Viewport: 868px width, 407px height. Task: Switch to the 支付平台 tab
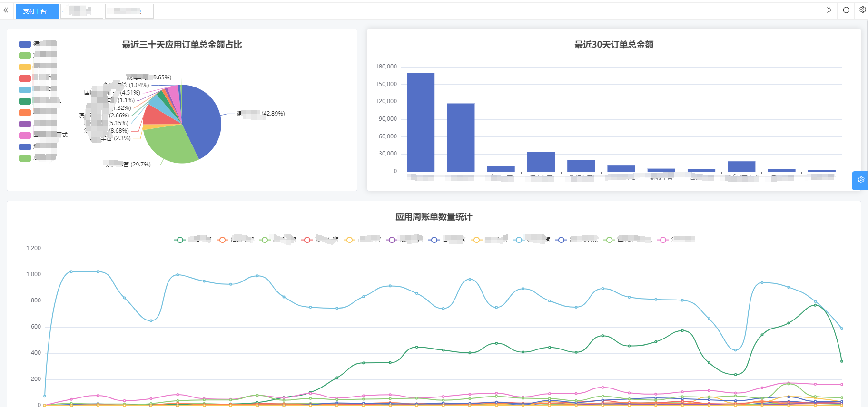(37, 11)
